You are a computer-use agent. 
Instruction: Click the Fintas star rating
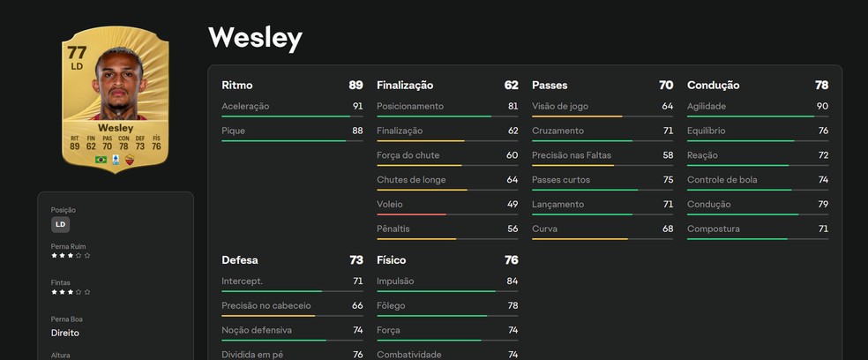click(71, 291)
